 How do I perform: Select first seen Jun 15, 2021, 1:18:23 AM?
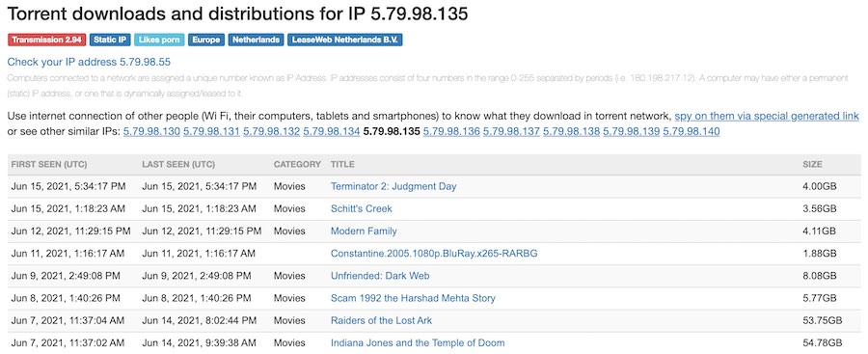[68, 209]
